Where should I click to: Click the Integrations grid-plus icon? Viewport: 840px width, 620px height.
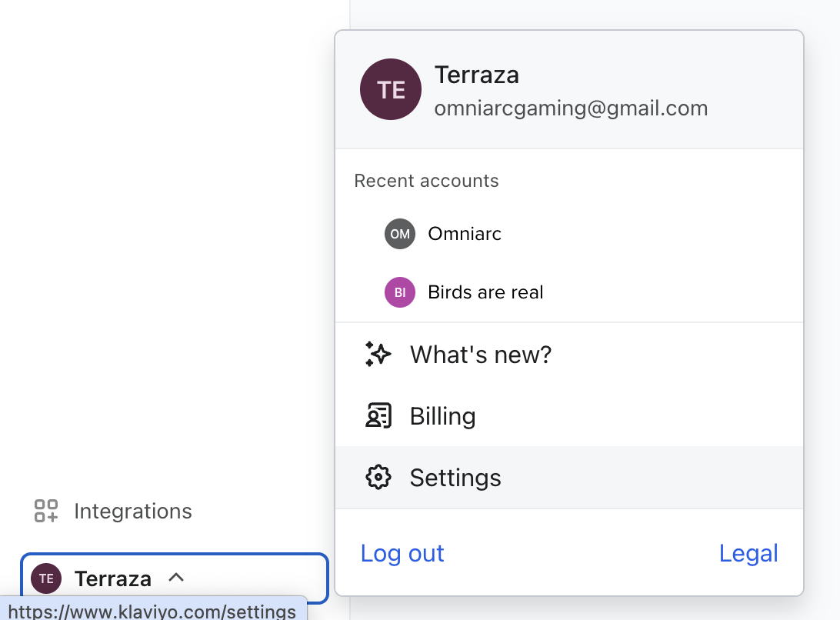pos(46,511)
